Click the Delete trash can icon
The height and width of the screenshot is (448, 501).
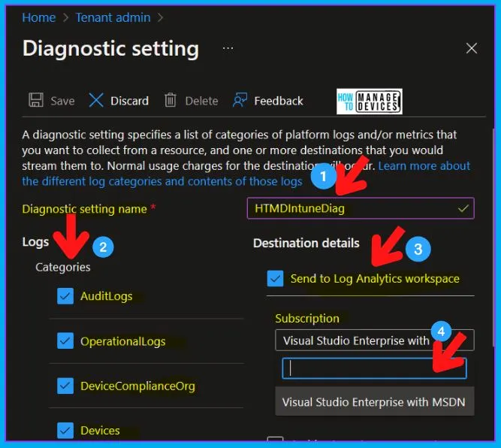[x=171, y=100]
